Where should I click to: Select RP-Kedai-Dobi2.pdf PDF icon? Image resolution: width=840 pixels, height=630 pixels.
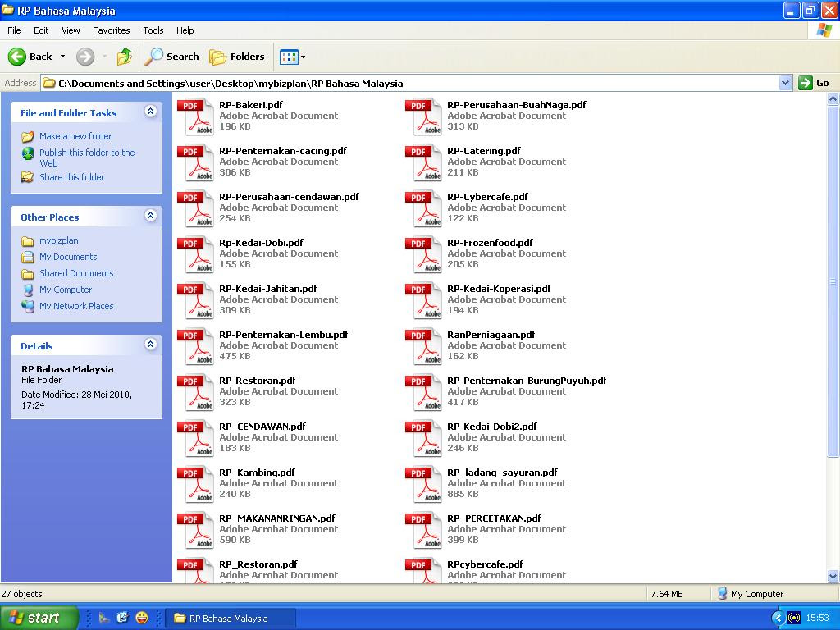pyautogui.click(x=424, y=439)
